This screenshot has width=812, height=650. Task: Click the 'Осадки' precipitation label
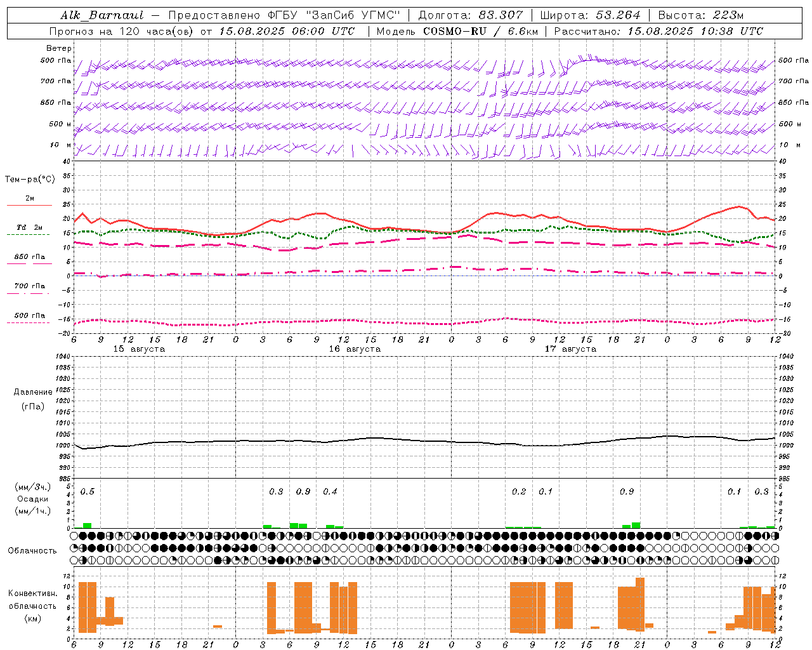(33, 499)
